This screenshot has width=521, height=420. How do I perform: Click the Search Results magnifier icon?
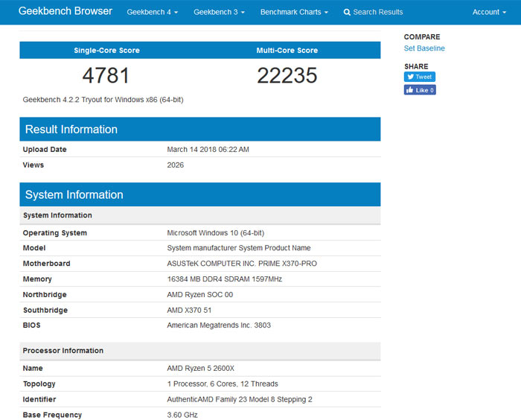point(347,13)
